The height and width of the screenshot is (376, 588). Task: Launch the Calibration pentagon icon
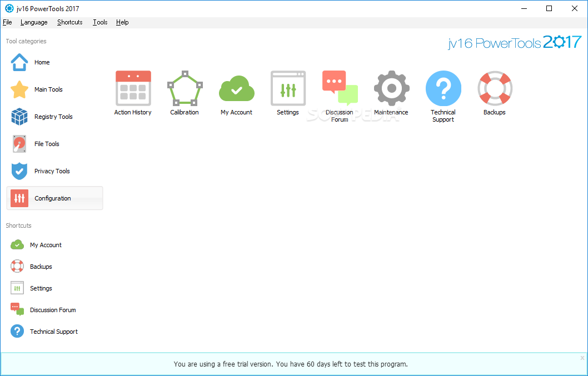click(x=185, y=88)
